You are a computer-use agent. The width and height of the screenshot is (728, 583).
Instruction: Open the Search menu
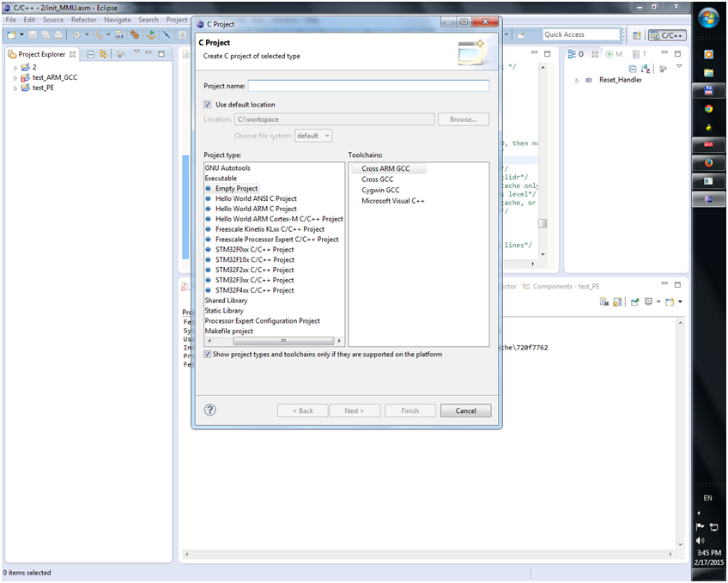coord(149,20)
